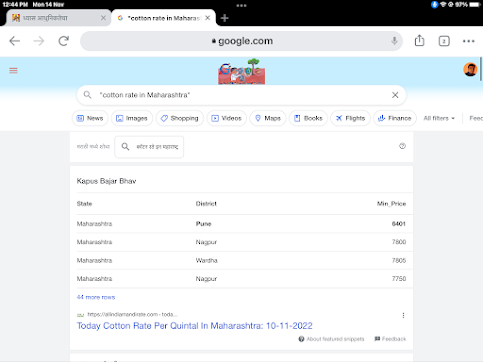Image resolution: width=483 pixels, height=362 pixels.
Task: Go back to previous page
Action: [x=15, y=41]
